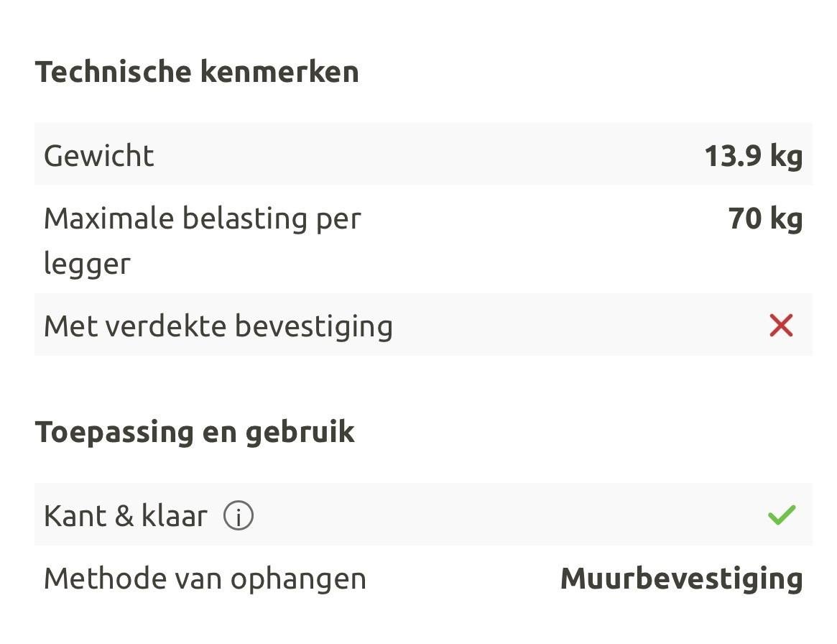Screen dimensions: 837x644
Task: Click the green checkmark for Kant & klaar
Action: pos(781,515)
